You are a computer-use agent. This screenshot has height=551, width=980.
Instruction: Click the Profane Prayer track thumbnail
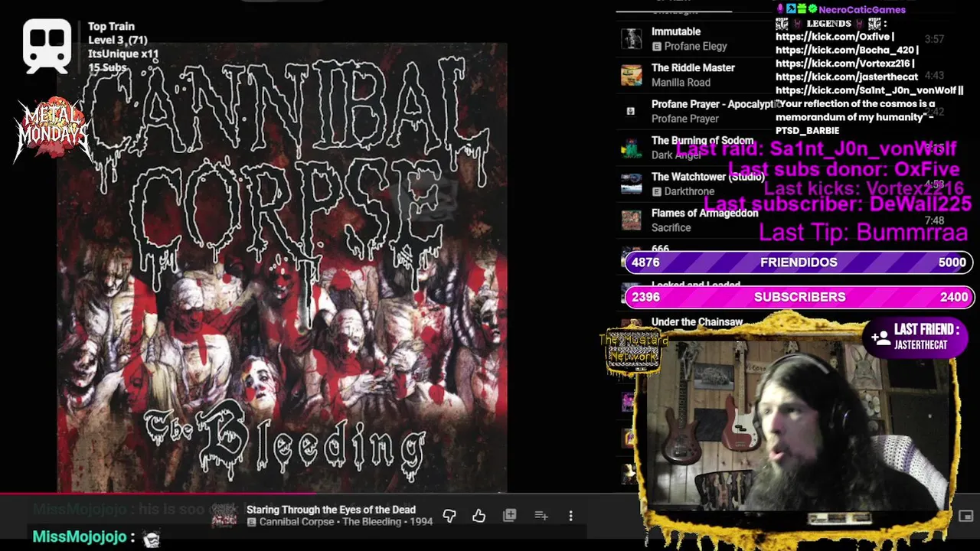[x=631, y=111]
